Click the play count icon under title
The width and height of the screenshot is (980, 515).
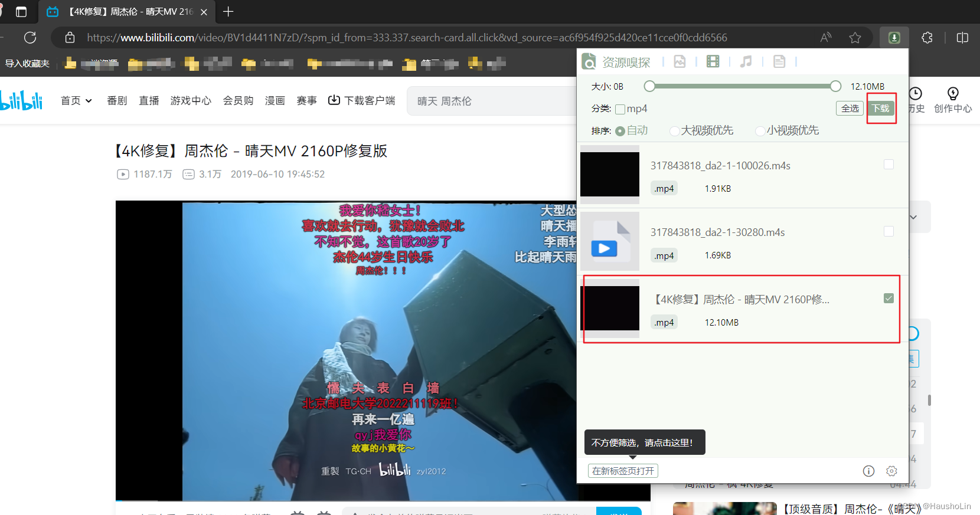(123, 174)
